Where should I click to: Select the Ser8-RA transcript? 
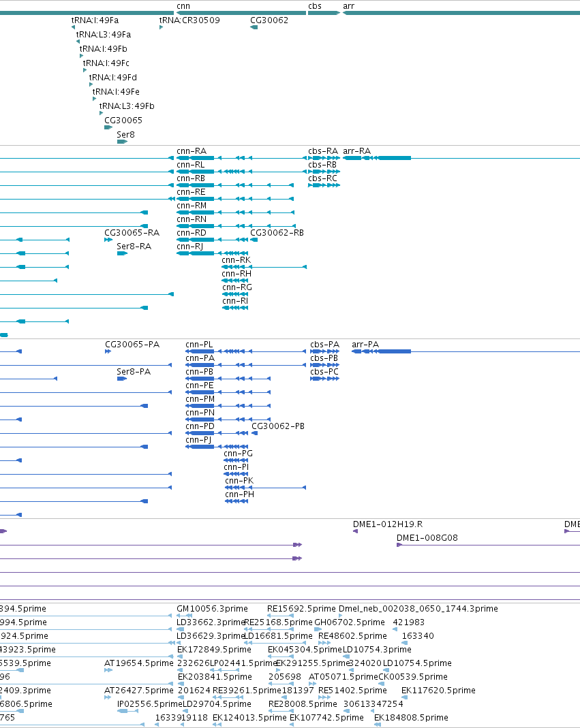[134, 247]
